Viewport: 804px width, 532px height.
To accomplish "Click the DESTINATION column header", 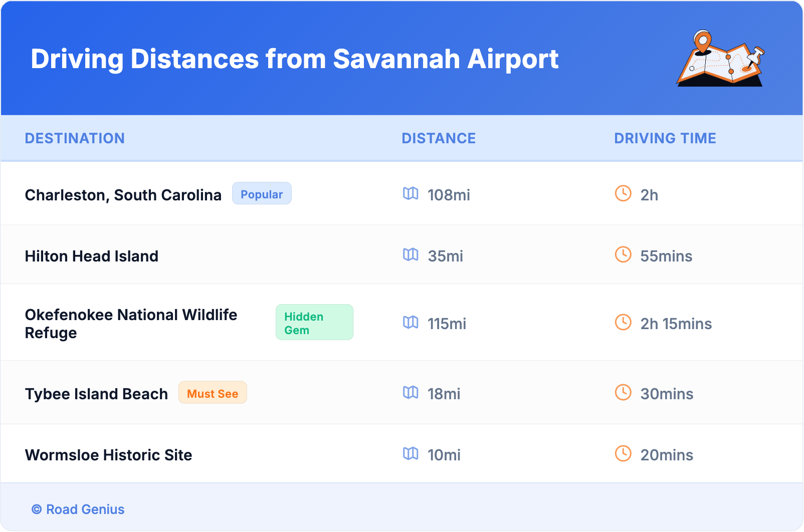I will [75, 138].
